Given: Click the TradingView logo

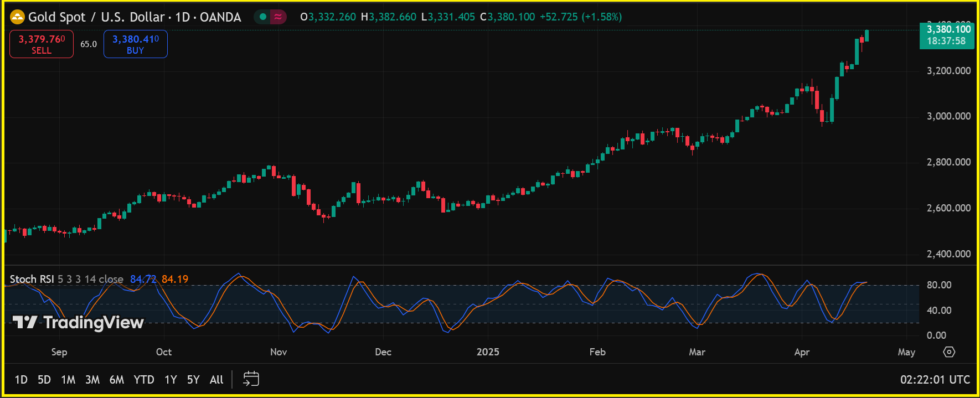Looking at the screenshot, I should pyautogui.click(x=78, y=322).
